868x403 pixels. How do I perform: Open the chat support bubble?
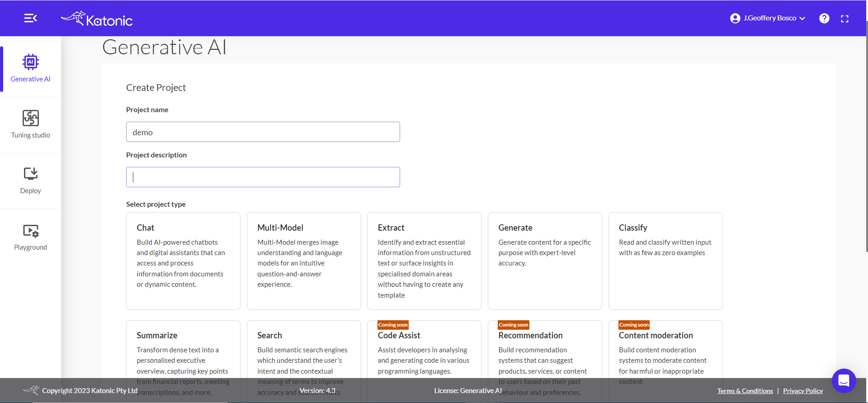(844, 380)
